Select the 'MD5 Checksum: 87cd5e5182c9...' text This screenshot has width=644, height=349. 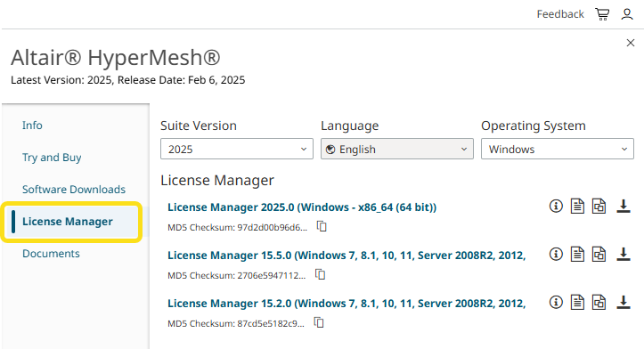click(236, 323)
